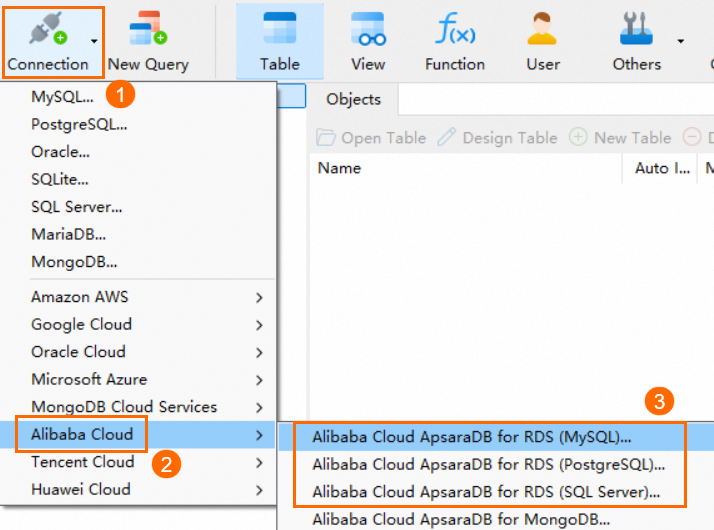Expand Google Cloud chevron arrow
The image size is (714, 530).
259,325
